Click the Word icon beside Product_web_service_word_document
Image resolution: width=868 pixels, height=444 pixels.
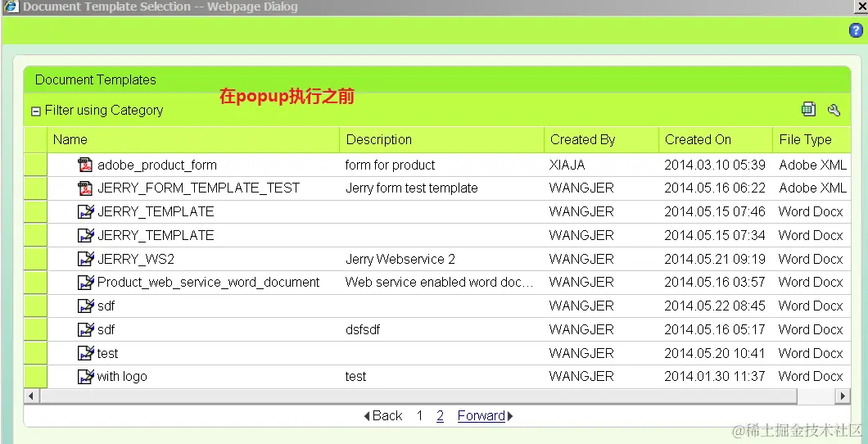(86, 283)
